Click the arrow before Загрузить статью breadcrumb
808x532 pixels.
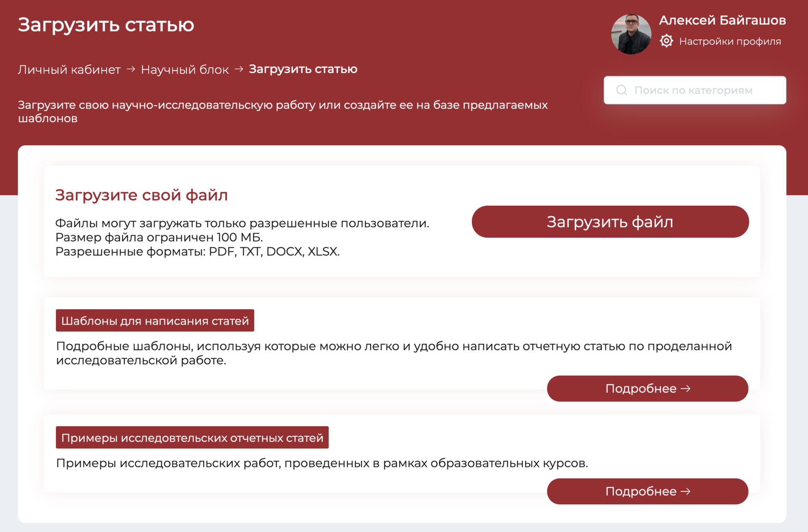(x=239, y=69)
